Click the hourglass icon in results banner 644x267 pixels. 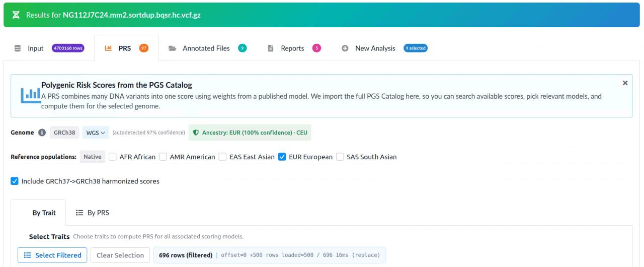click(x=16, y=15)
